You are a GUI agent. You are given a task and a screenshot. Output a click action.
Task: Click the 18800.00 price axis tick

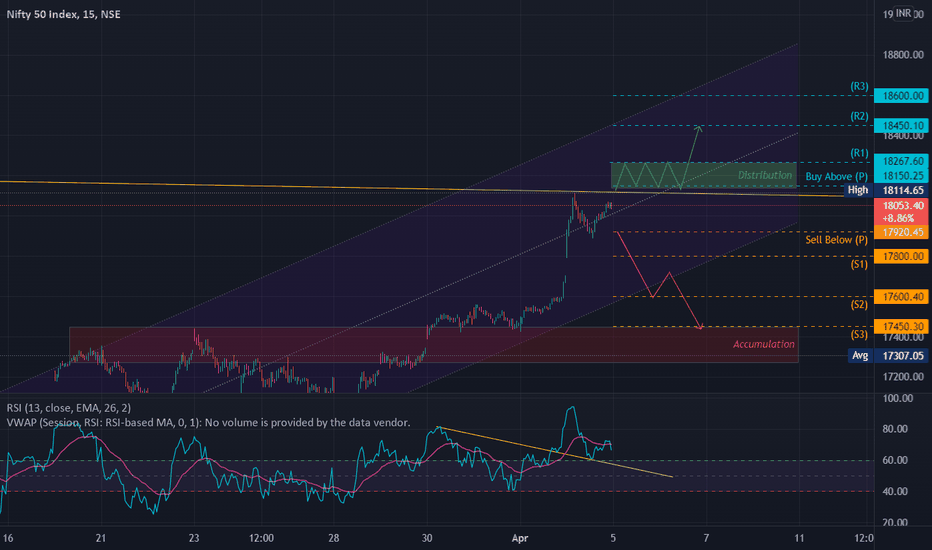click(x=903, y=55)
